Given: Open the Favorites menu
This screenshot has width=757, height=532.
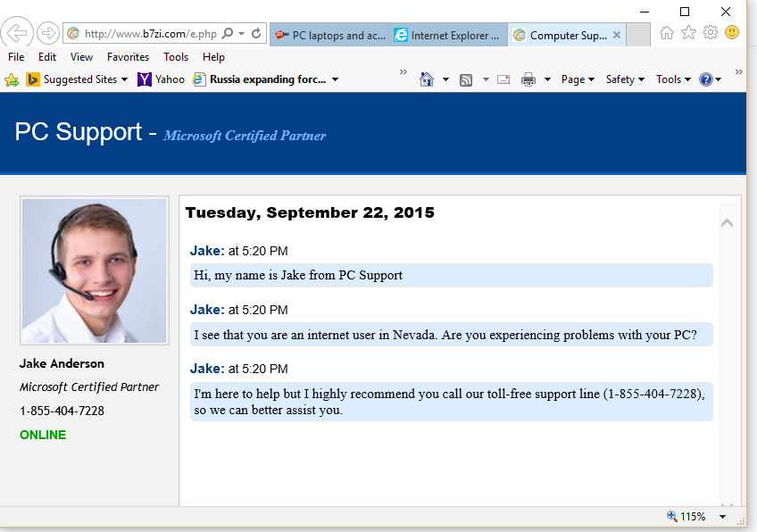Looking at the screenshot, I should tap(128, 57).
